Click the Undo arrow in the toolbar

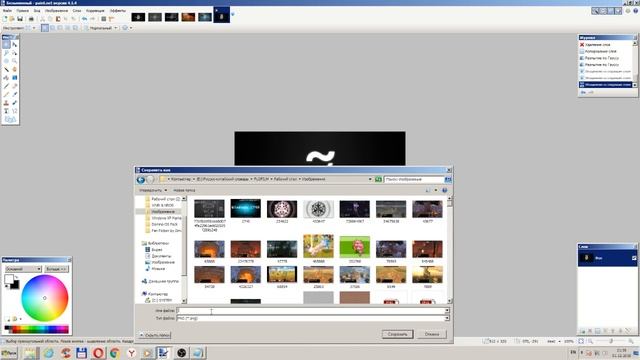click(84, 19)
